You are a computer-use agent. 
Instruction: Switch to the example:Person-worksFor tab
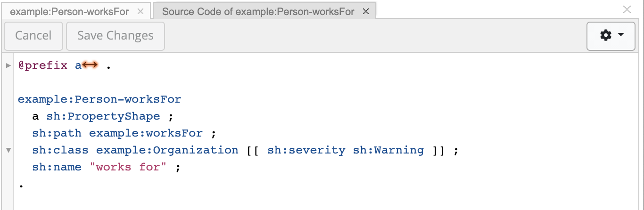69,12
